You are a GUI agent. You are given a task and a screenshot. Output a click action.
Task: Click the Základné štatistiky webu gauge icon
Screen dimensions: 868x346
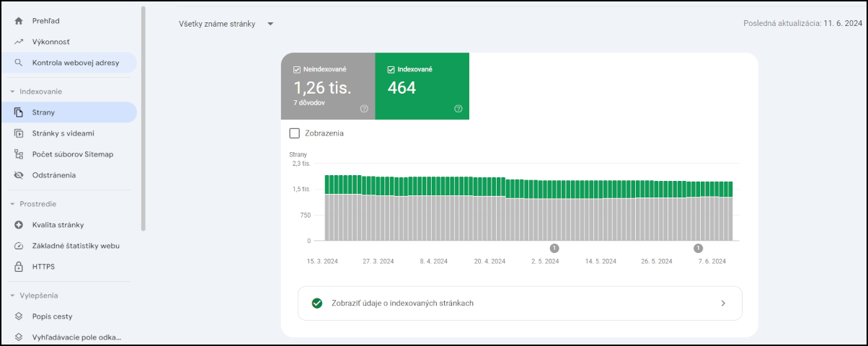click(x=19, y=246)
